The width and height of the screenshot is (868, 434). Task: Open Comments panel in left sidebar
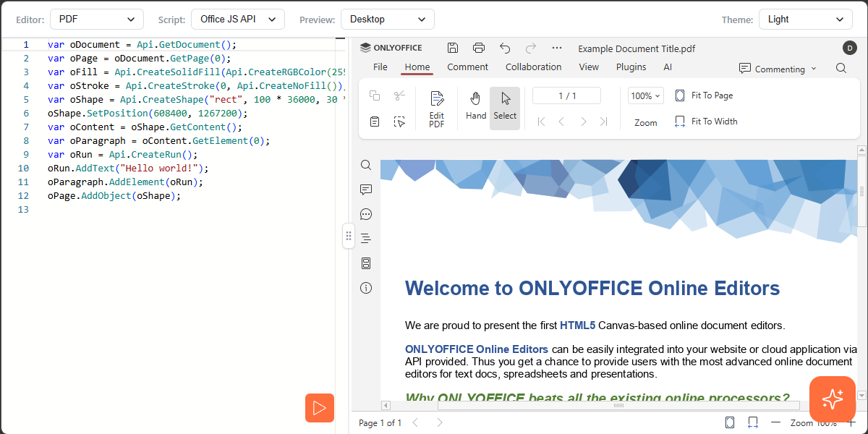366,190
